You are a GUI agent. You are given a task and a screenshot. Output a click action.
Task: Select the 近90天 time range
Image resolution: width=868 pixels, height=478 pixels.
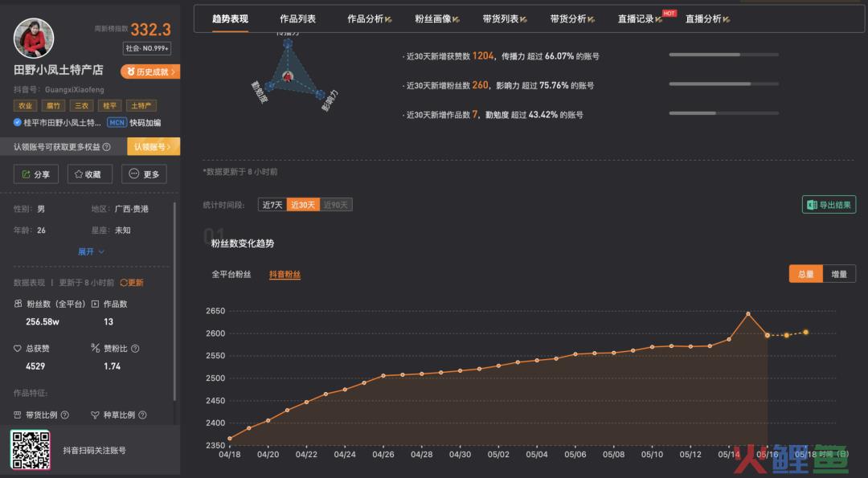[x=336, y=205]
